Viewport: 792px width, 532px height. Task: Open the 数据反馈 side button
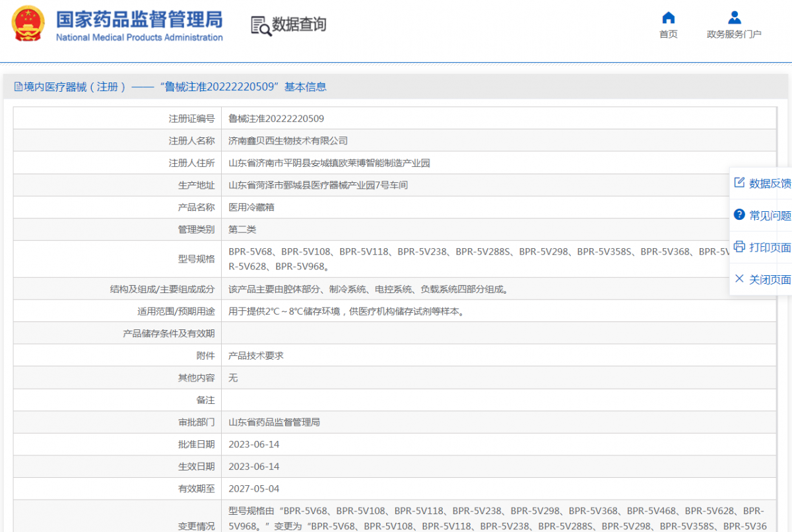(762, 183)
